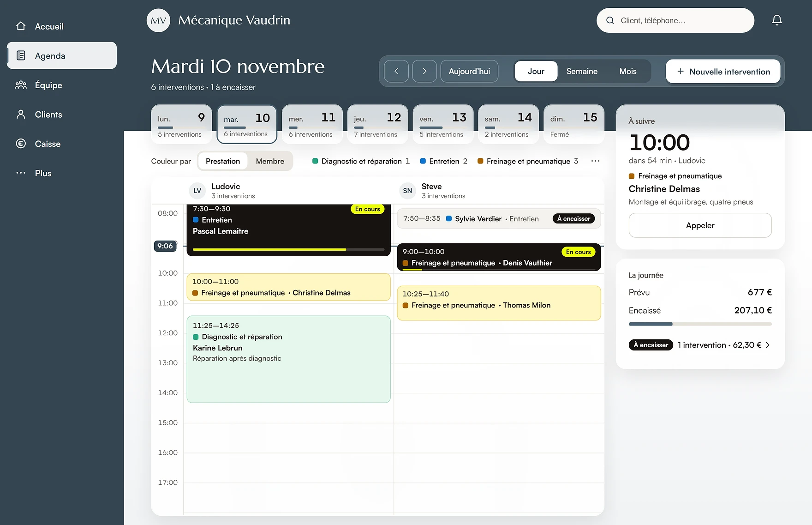812x525 pixels.
Task: Color by Prestation
Action: coord(223,161)
